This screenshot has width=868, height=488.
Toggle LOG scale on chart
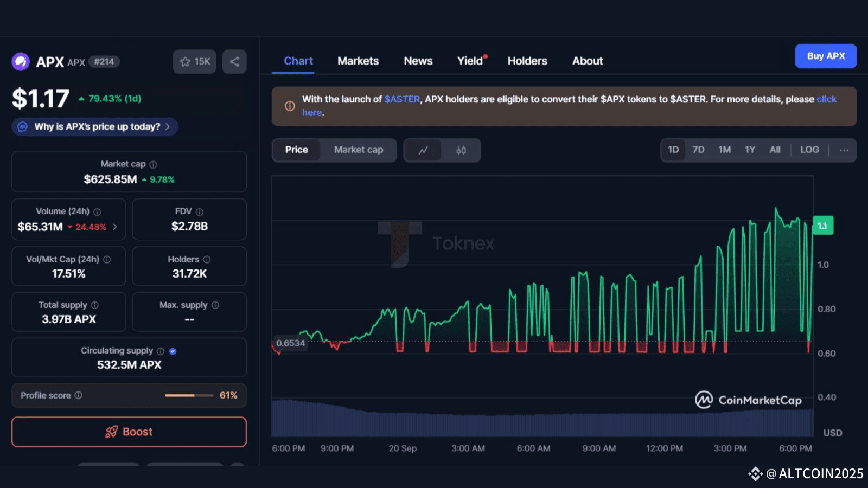click(x=809, y=150)
